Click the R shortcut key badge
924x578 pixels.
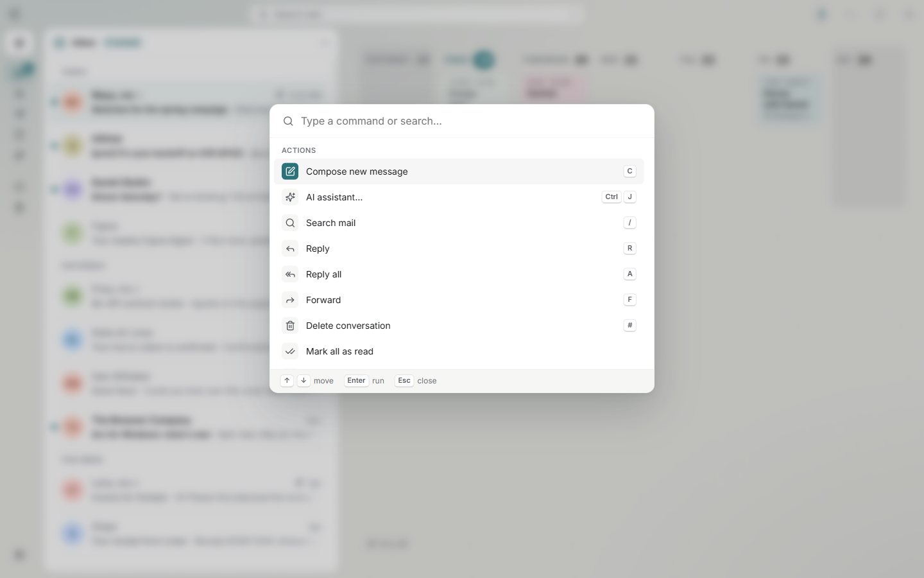pos(629,249)
